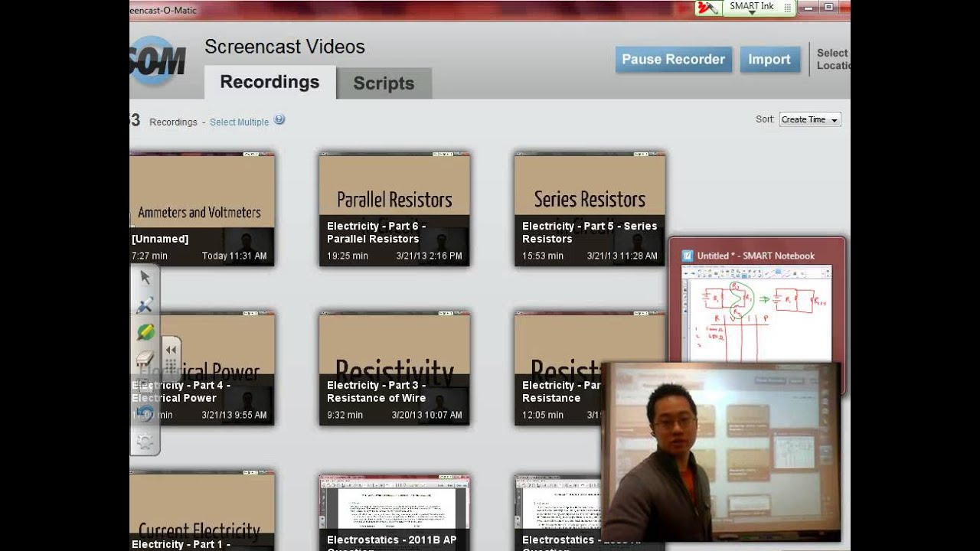This screenshot has height=551, width=980.
Task: Click the Select Multiple link
Action: [x=239, y=122]
